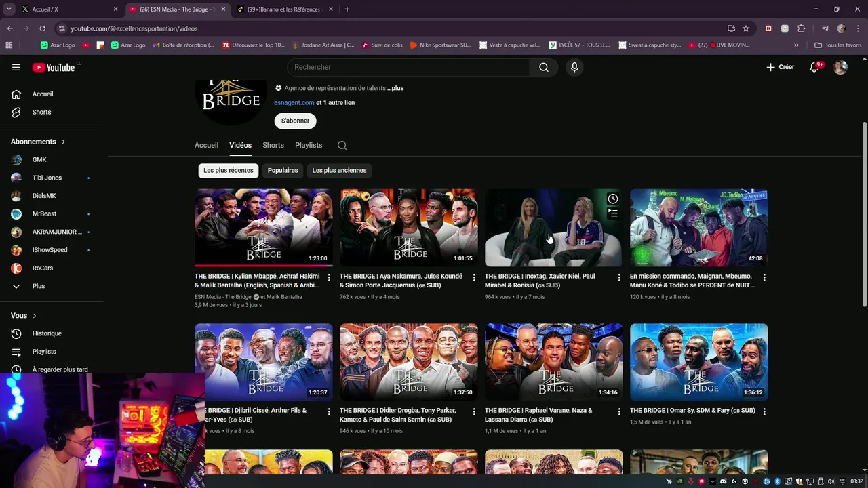Open options menu for Kylian Mbappé video

pos(329,277)
